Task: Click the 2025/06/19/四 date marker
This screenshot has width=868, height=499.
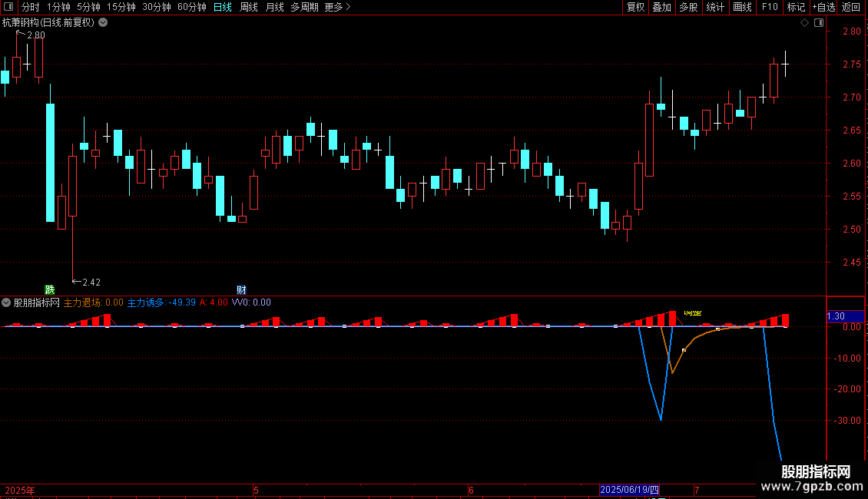Action: [x=629, y=490]
